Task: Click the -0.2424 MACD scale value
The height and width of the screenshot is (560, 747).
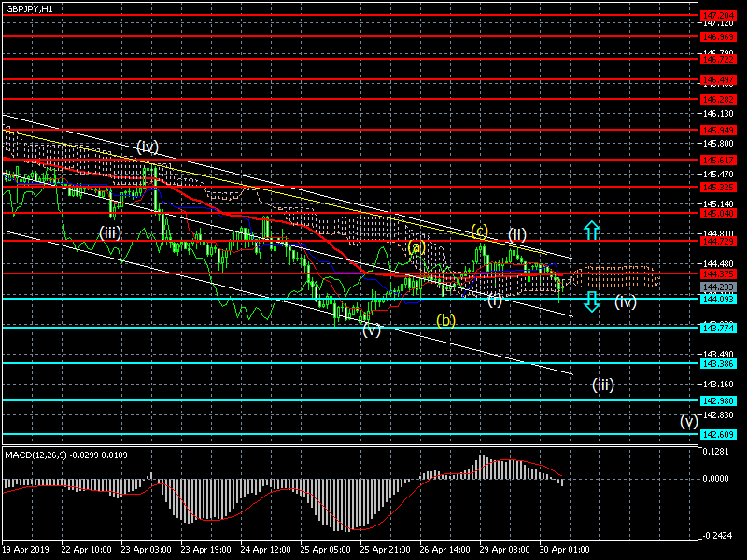Action: 715,535
